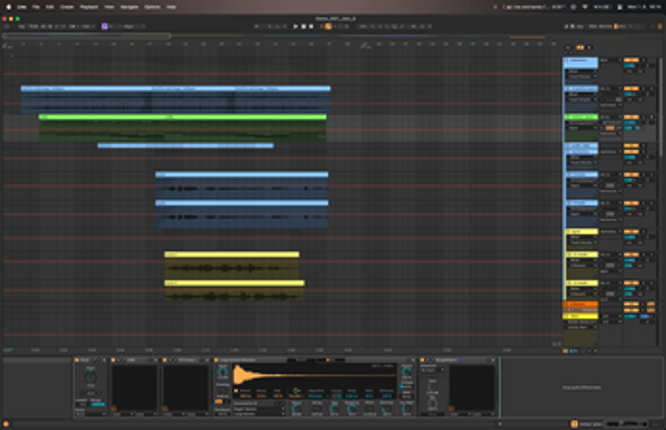Open the routing dropdown on the green track header
Screen dimensions: 666x430
pyautogui.click(x=579, y=128)
